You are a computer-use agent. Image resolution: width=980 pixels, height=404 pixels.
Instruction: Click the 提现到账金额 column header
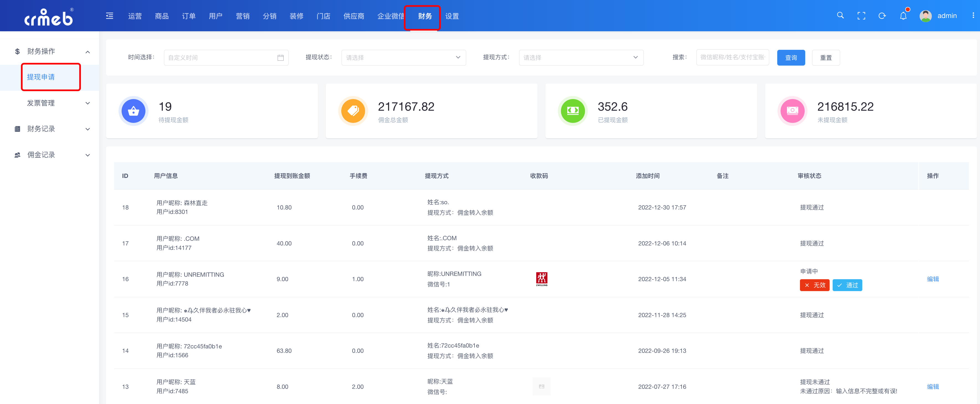point(292,176)
